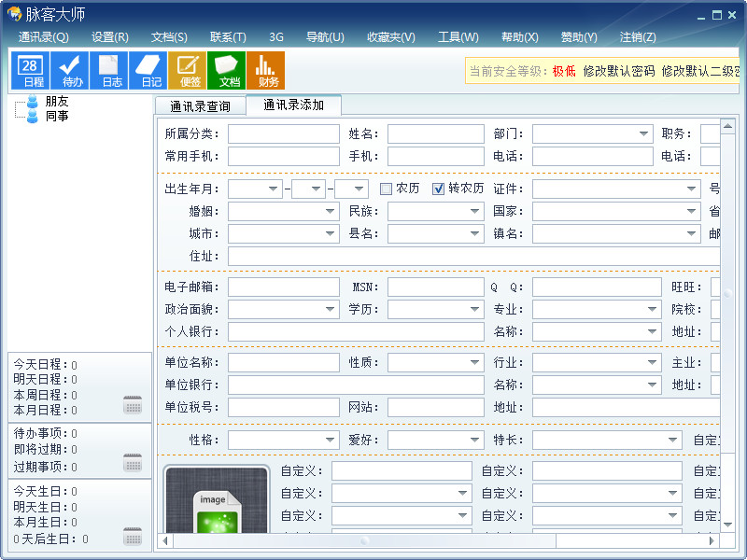Open the 待办 to-do toolbar icon
747x560 pixels.
(69, 71)
